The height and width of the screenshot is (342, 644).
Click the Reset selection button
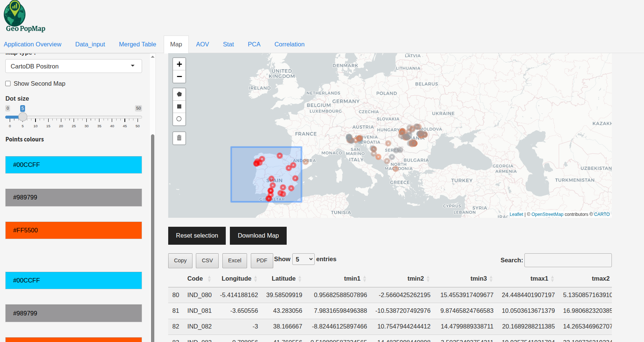[197, 236]
